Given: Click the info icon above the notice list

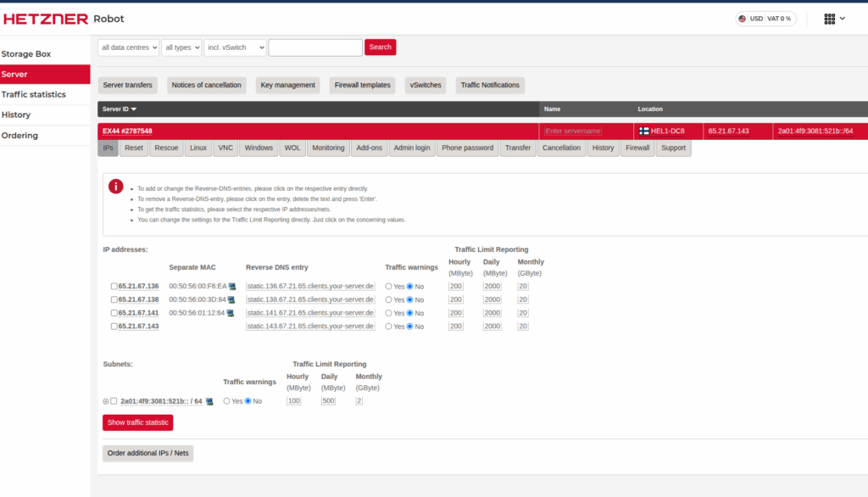Looking at the screenshot, I should pos(115,186).
